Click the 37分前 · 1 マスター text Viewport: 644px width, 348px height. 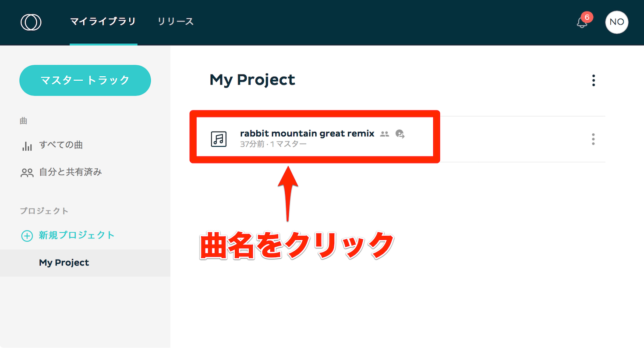(x=273, y=144)
